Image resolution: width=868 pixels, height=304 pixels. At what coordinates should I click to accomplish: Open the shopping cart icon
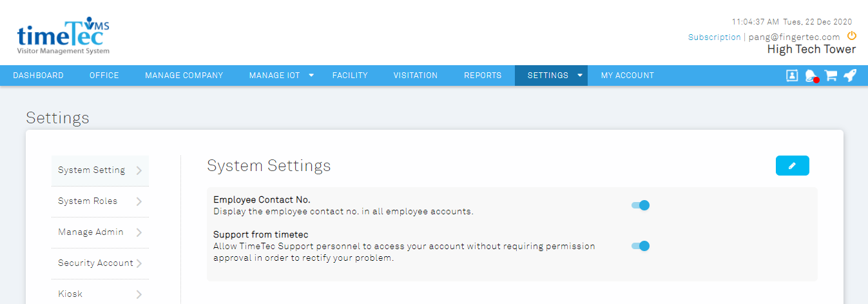[x=831, y=76]
